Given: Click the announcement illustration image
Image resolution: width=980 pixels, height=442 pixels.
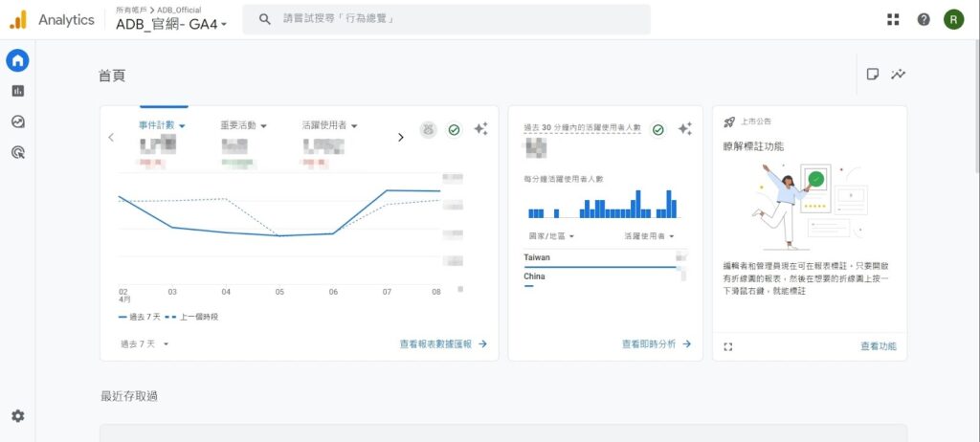Looking at the screenshot, I should click(x=810, y=207).
